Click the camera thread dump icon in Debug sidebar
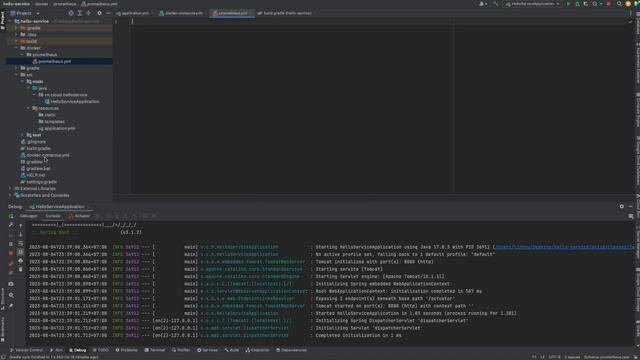Screen dimensions: 640x360 point(11,284)
